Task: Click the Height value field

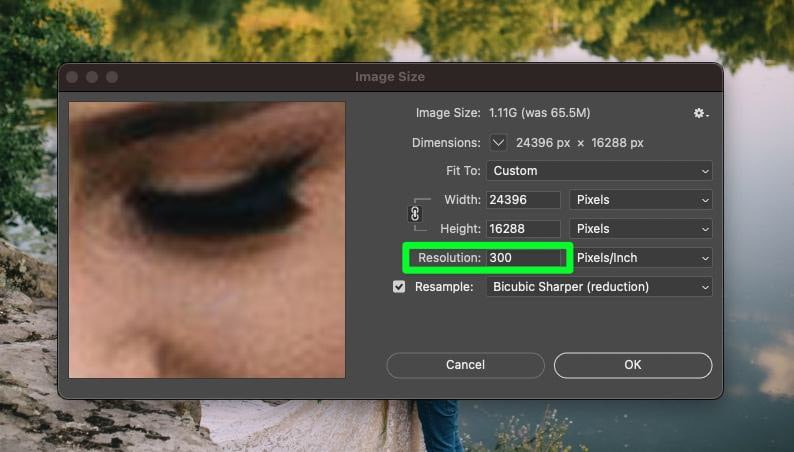Action: tap(523, 229)
